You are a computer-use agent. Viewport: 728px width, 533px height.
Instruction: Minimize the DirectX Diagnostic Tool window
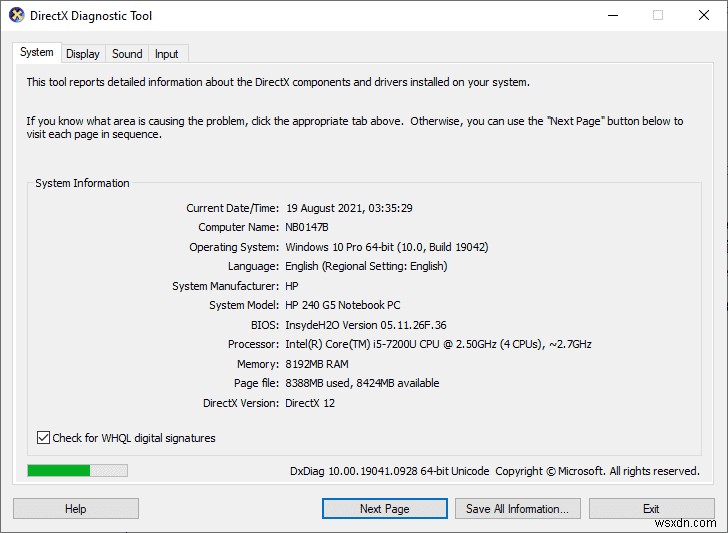click(612, 16)
